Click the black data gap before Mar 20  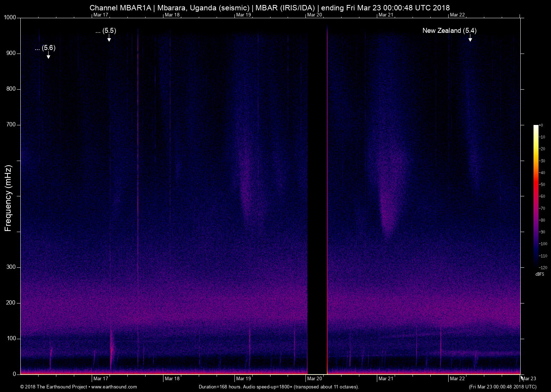[x=317, y=196]
